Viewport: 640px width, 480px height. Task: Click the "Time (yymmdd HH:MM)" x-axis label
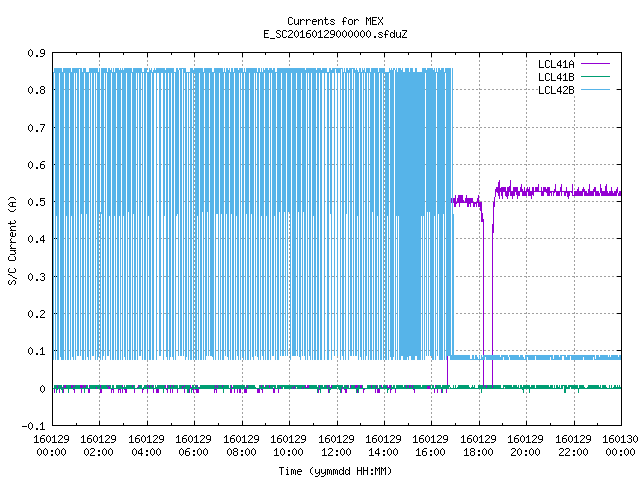(x=335, y=471)
